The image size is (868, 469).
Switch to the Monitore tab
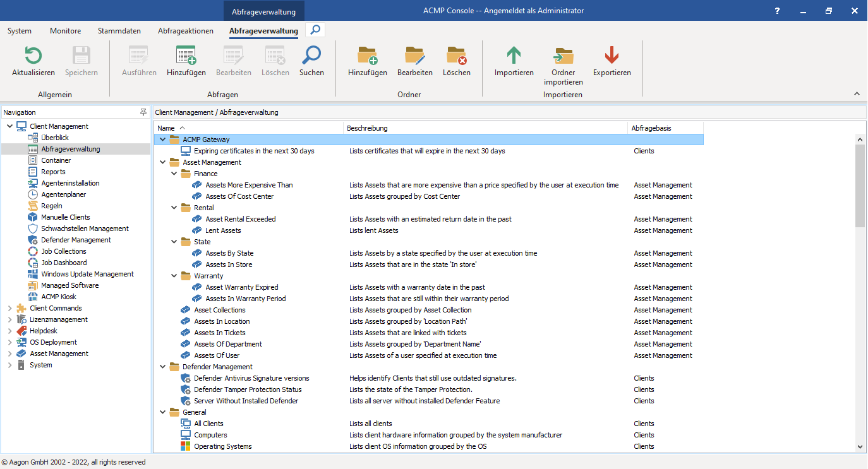coord(66,30)
